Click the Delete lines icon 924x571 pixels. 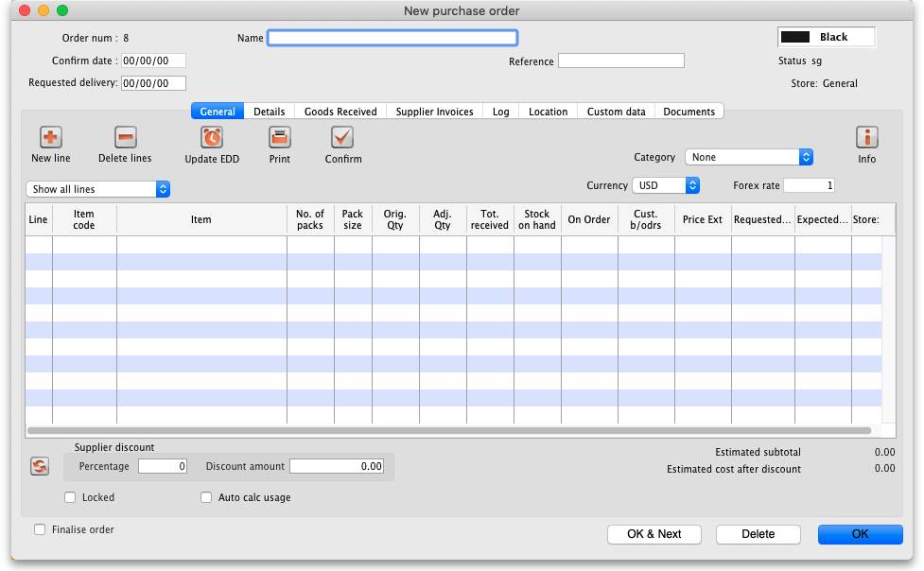click(x=125, y=137)
